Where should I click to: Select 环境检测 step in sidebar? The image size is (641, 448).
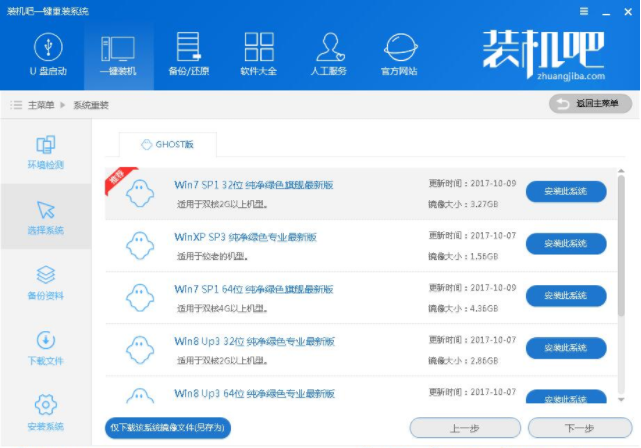(x=45, y=151)
